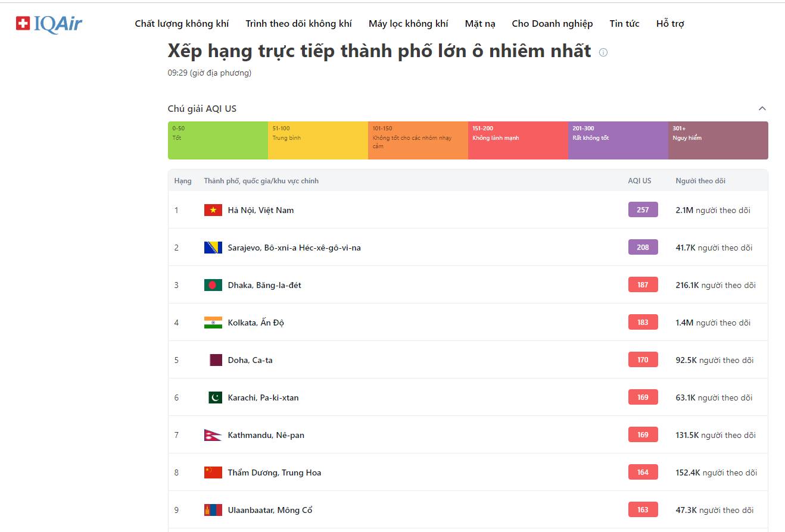785x532 pixels.
Task: Open Kathmandu, Nê-pan city link
Action: tap(266, 435)
